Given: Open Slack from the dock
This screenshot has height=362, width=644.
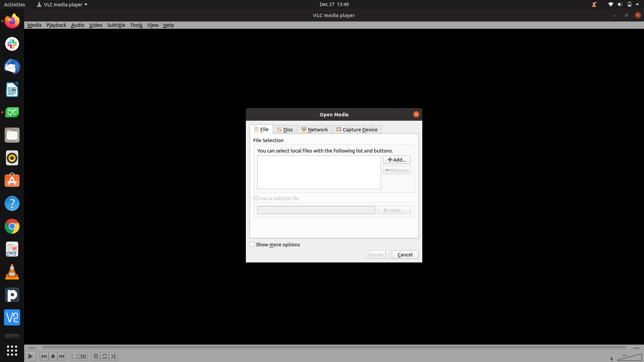Looking at the screenshot, I should point(12,44).
